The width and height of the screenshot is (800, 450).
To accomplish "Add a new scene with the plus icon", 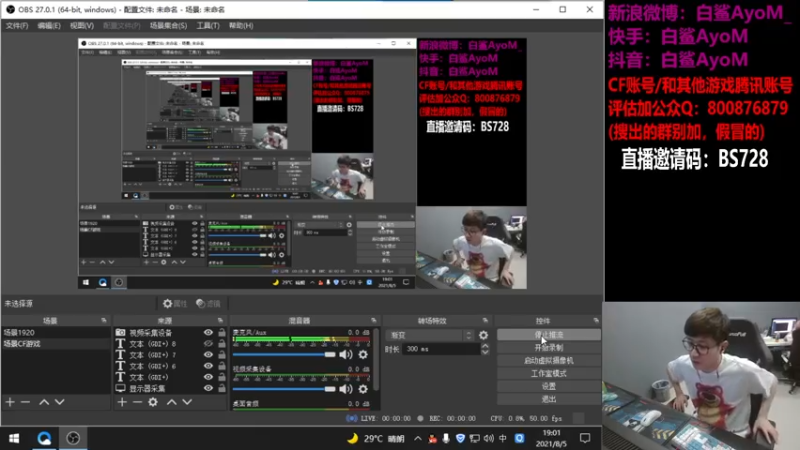I will [10, 402].
